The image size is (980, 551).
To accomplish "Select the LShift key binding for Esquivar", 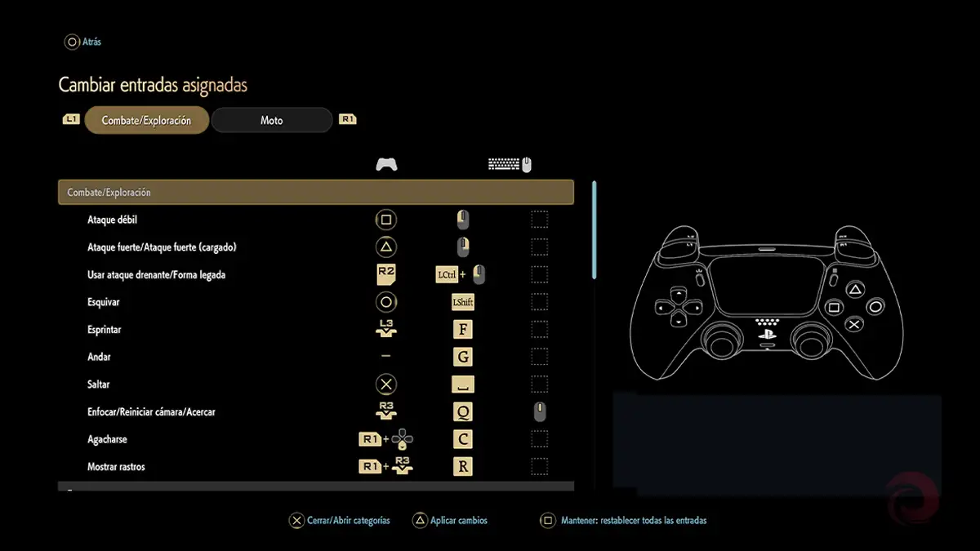I will coord(463,301).
